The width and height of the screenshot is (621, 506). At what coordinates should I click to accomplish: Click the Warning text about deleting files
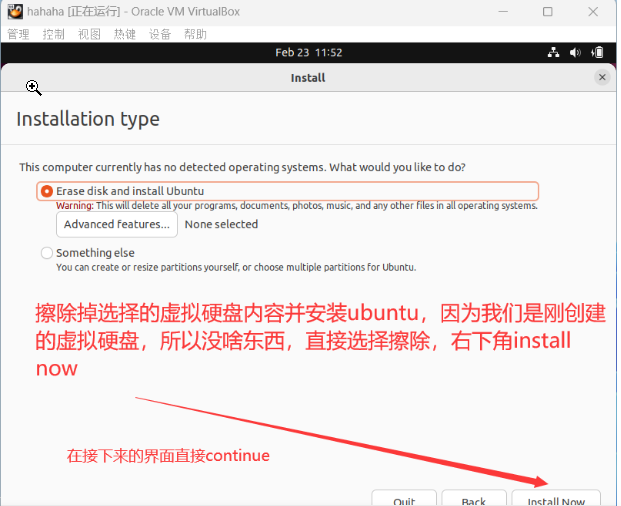tap(297, 206)
